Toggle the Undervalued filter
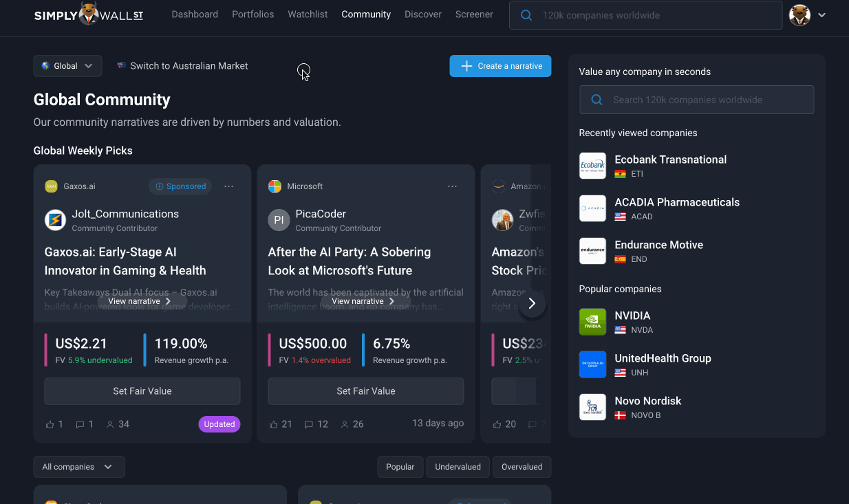 pos(458,467)
